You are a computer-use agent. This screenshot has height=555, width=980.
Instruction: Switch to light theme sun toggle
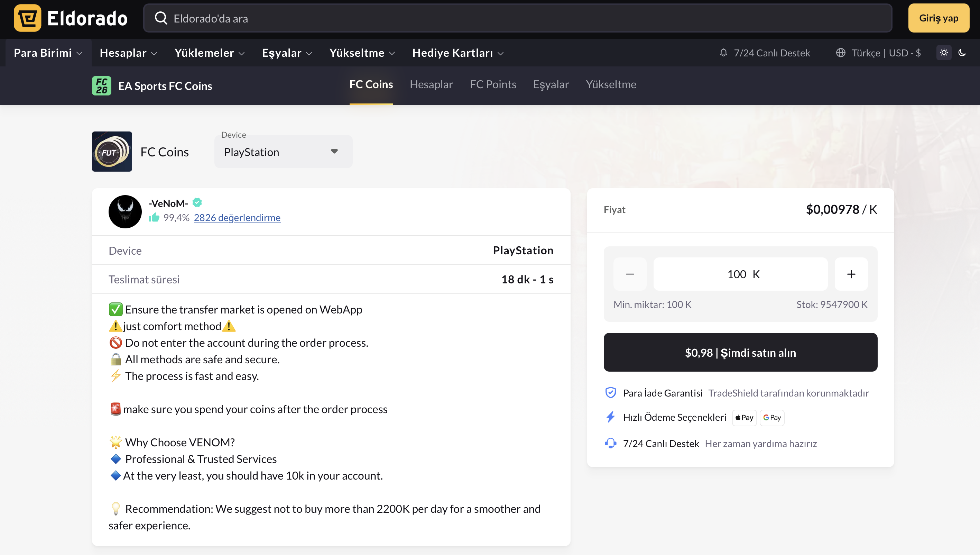(x=943, y=53)
